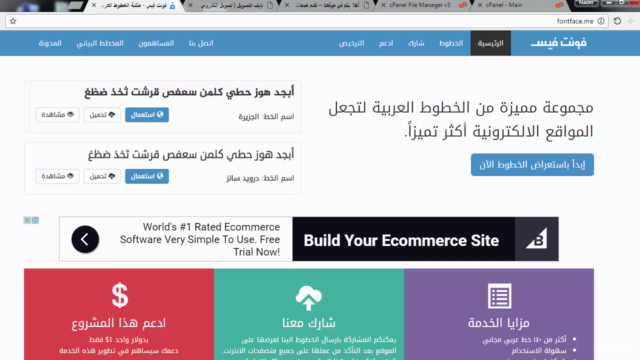Click the fontface.me address bar
This screenshot has height=360, width=640.
tap(307, 21)
